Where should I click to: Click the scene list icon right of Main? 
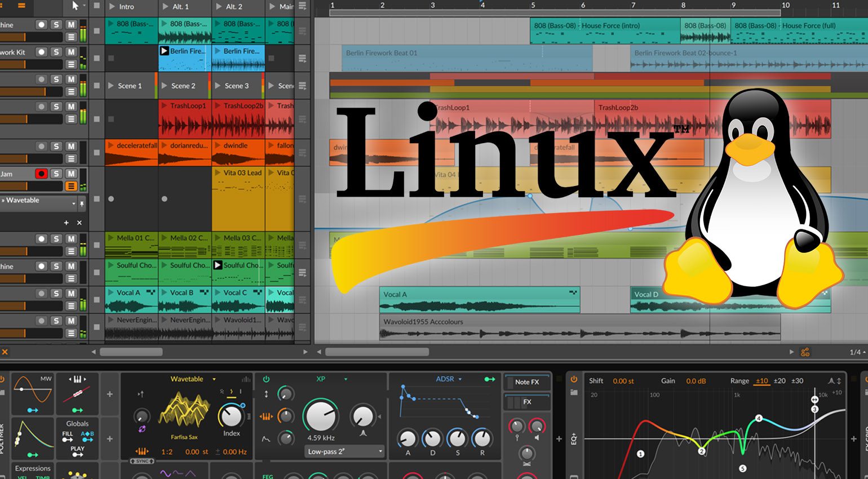(303, 6)
